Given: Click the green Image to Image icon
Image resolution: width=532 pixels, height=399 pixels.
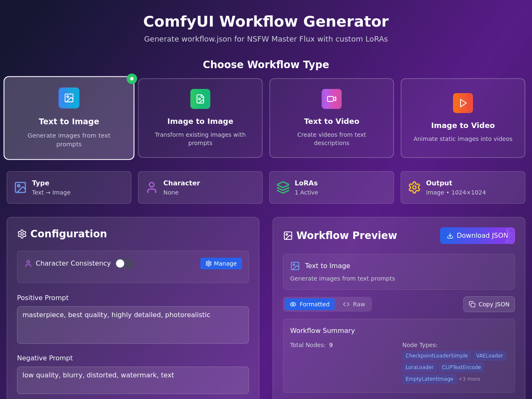Looking at the screenshot, I should pyautogui.click(x=200, y=99).
